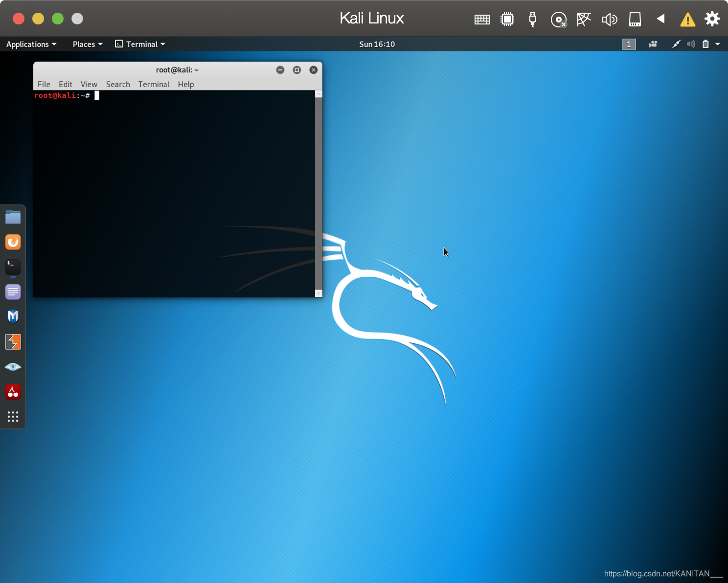
Task: Open the VM USB devices icon
Action: (533, 20)
